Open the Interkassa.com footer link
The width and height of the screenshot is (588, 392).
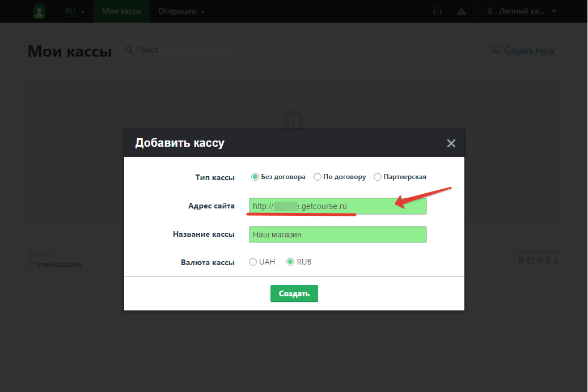pos(58,264)
